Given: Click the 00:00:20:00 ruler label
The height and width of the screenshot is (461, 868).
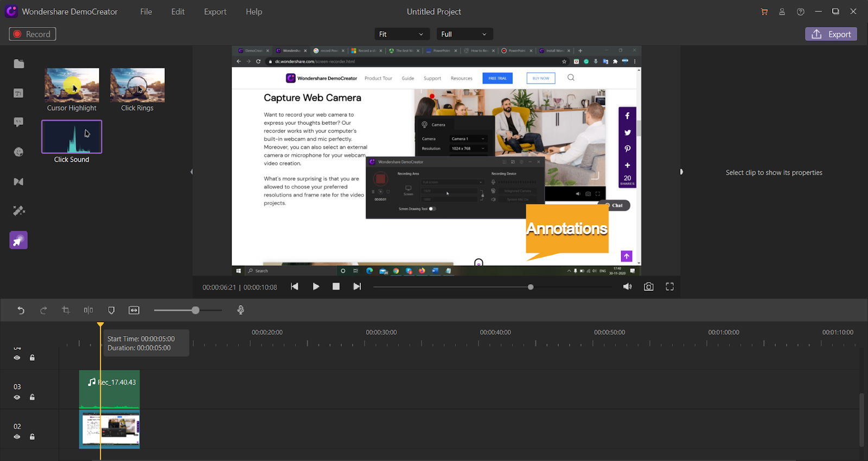Looking at the screenshot, I should coord(267,332).
